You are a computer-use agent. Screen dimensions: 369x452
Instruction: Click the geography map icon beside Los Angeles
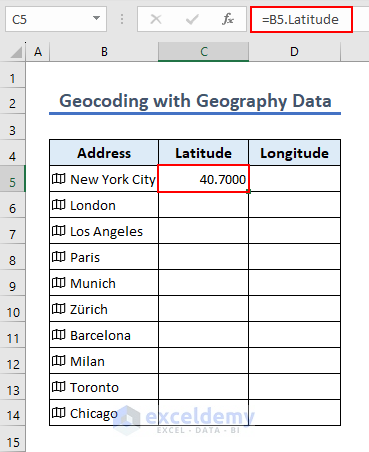tap(59, 231)
